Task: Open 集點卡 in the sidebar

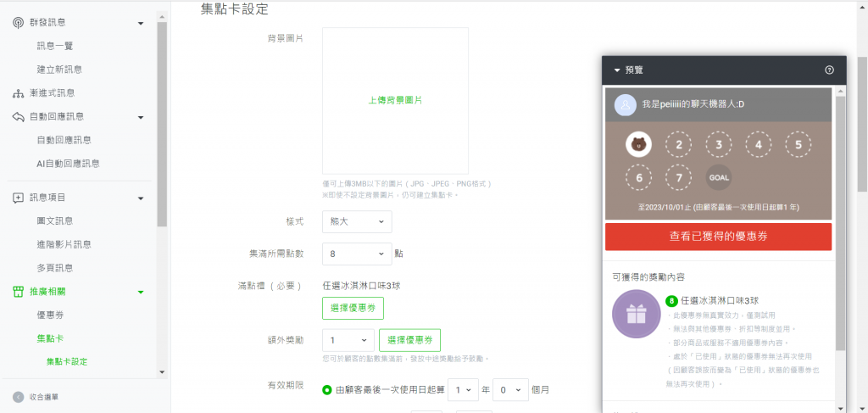Action: (x=50, y=338)
